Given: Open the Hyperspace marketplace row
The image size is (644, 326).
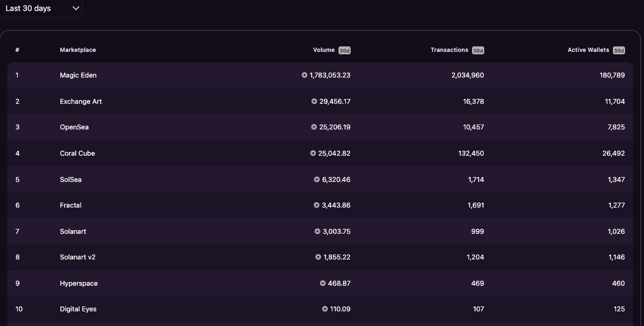Looking at the screenshot, I should (x=320, y=283).
